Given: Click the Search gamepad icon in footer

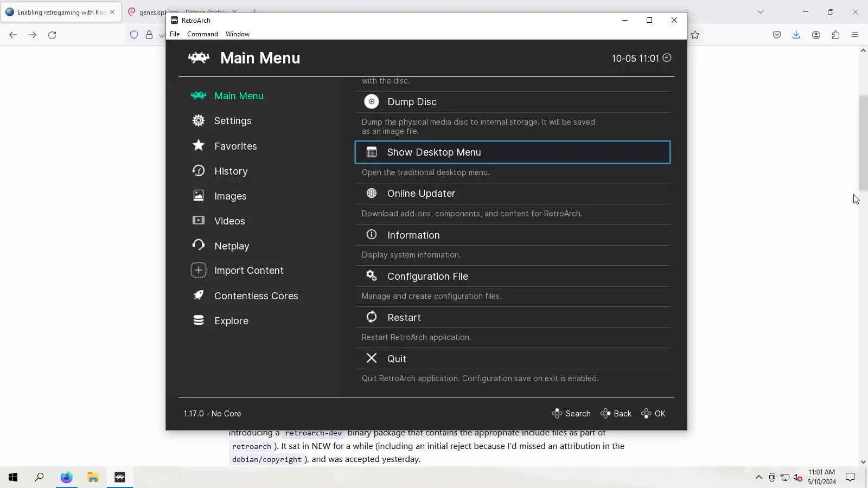Looking at the screenshot, I should coord(557,414).
